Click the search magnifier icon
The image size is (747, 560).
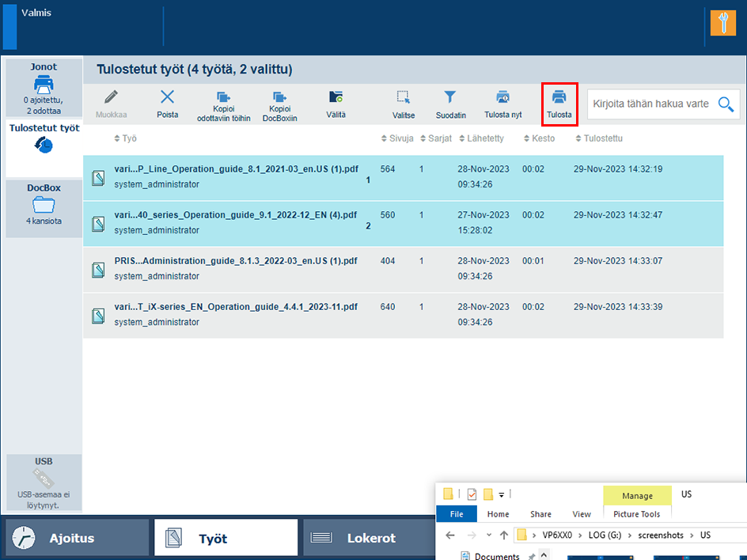tap(726, 104)
